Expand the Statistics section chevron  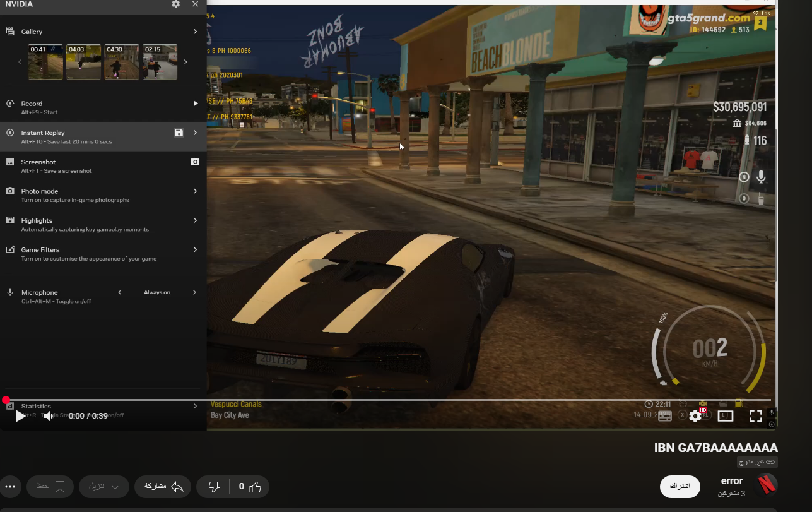point(195,406)
